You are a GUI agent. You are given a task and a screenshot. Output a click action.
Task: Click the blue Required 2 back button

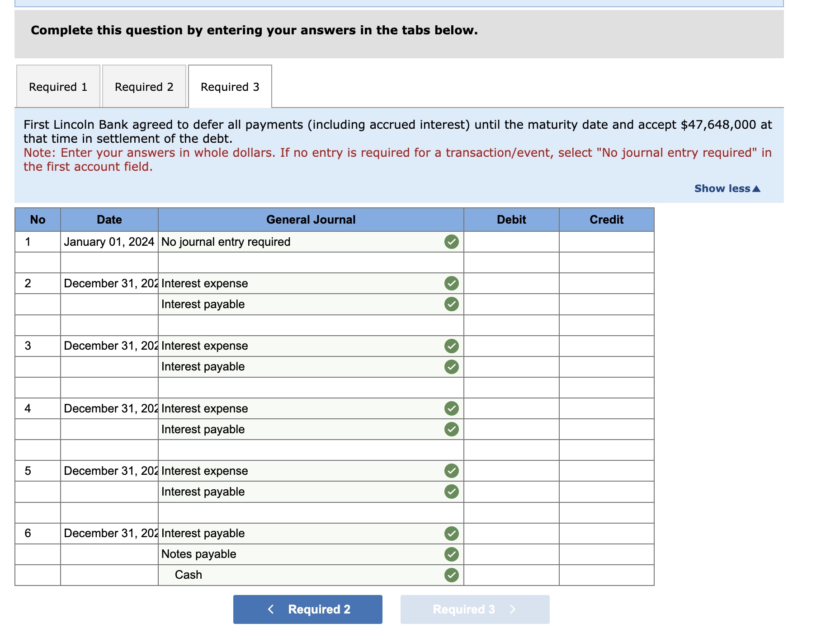coord(308,609)
